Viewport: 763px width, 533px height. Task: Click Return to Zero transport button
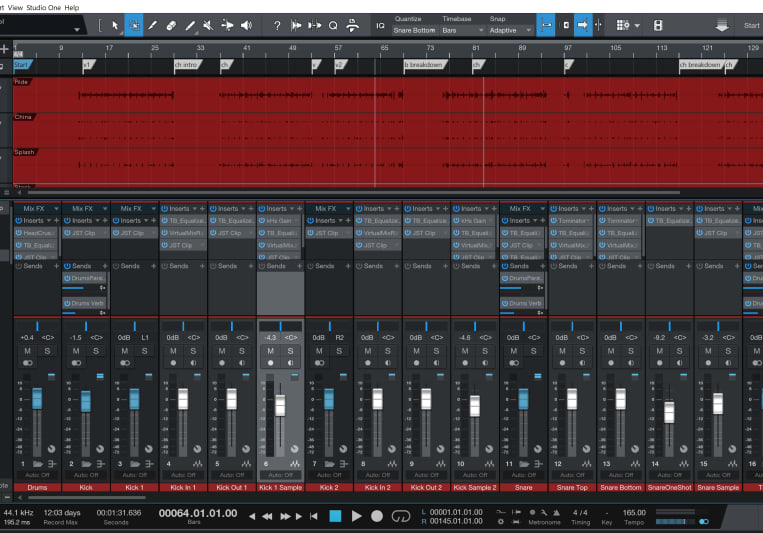tap(314, 516)
